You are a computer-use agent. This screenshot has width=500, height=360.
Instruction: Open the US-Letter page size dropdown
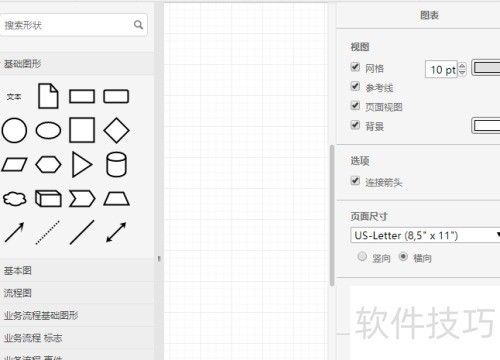pos(425,235)
